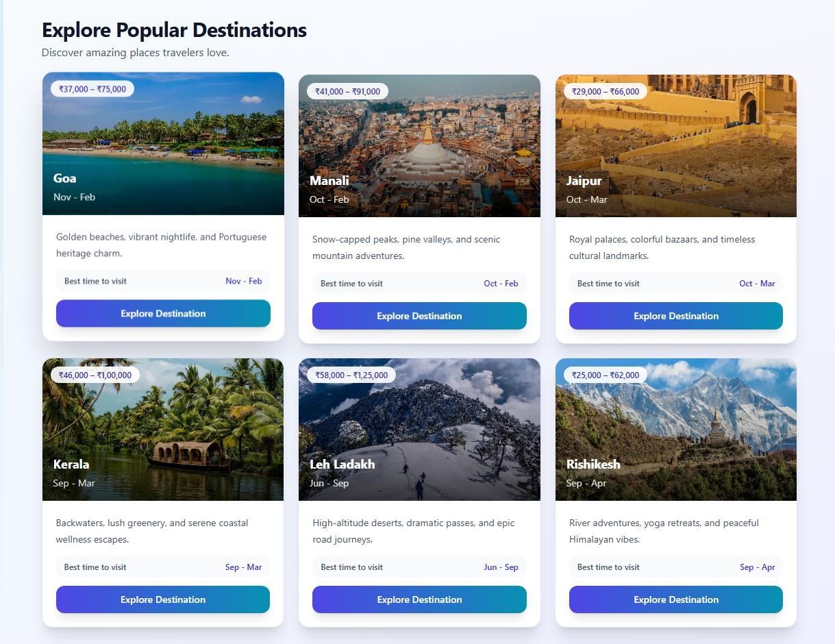Screen dimensions: 835x644
Task: Click the Goa beach photo
Action: pos(163,143)
